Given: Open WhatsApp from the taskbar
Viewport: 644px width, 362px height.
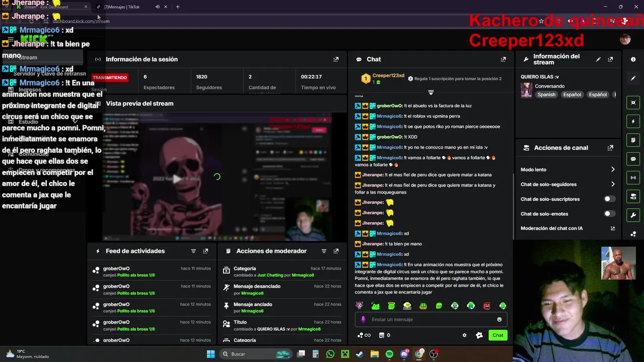Looking at the screenshot, I should [330, 354].
